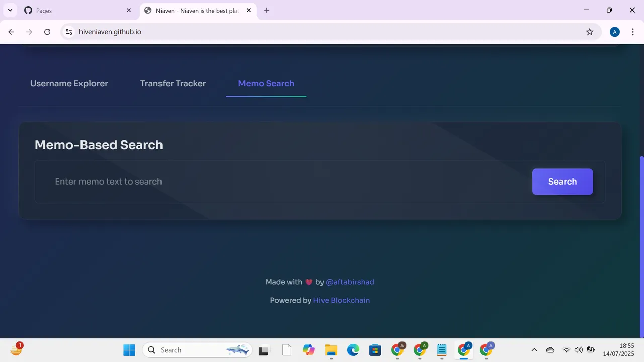Click the taskbar Search box

[x=197, y=350]
